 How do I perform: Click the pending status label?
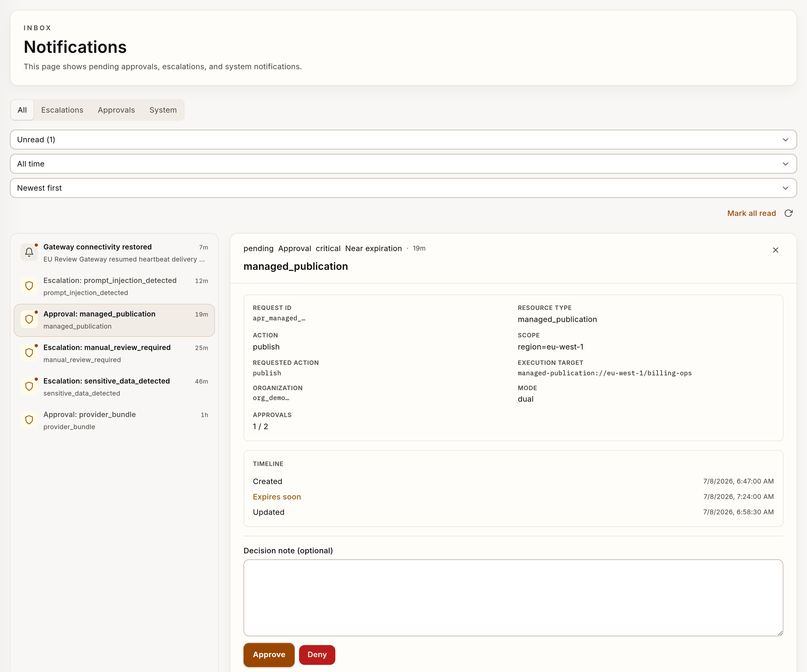(258, 248)
